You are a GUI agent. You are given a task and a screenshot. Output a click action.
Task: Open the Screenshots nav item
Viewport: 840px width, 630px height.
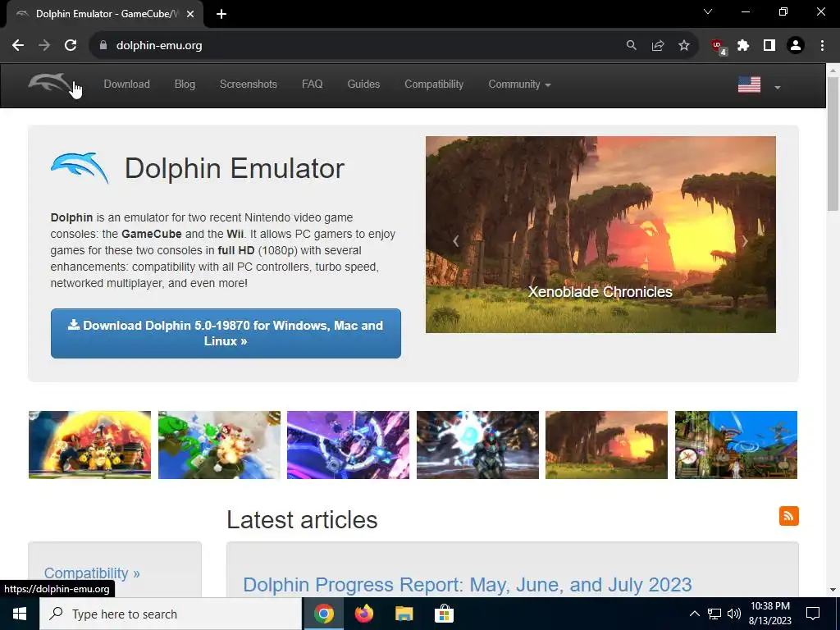click(x=248, y=84)
